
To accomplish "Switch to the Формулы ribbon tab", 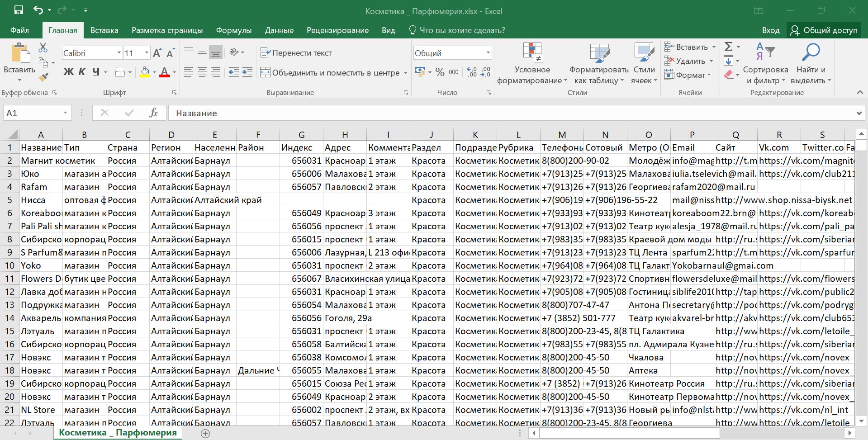I will 233,30.
